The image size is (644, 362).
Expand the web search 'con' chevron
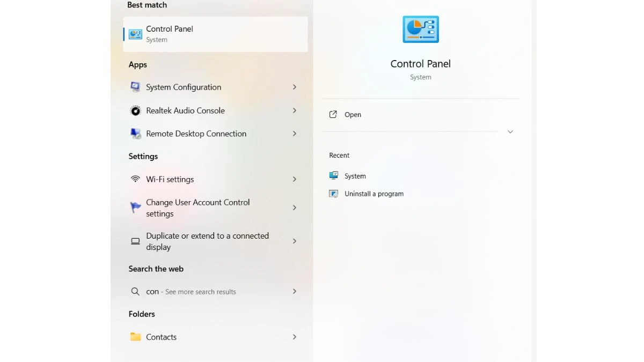point(294,291)
